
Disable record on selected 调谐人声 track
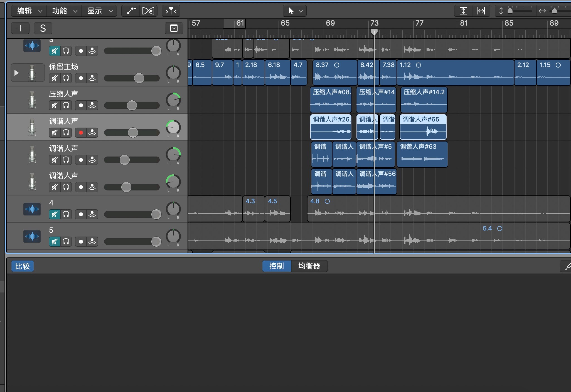pos(81,133)
